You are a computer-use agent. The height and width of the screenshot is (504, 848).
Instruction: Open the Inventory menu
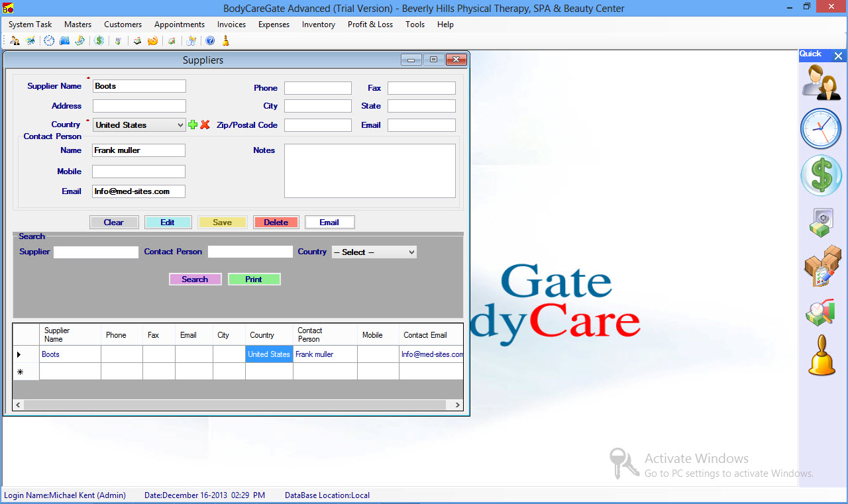(x=318, y=25)
